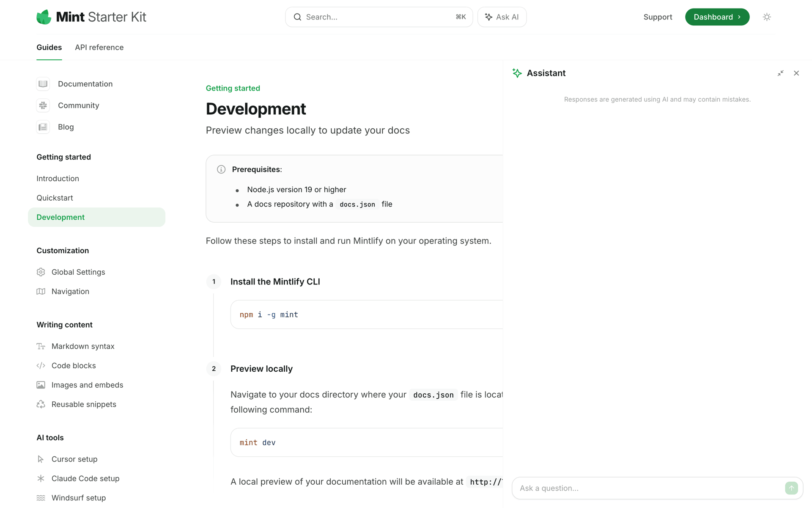The image size is (812, 508).
Task: Click the Documentation book icon
Action: click(x=43, y=84)
